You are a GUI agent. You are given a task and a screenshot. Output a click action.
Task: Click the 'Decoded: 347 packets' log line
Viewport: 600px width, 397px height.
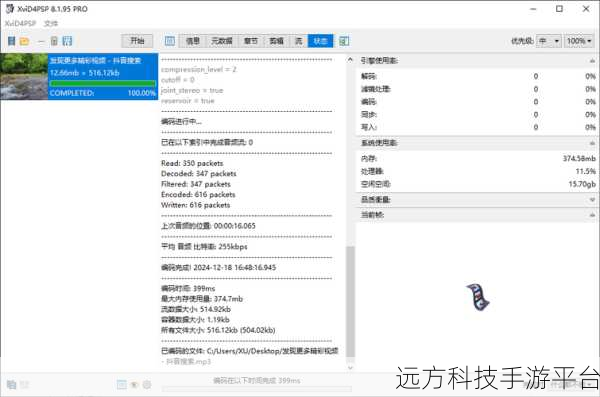[199, 174]
